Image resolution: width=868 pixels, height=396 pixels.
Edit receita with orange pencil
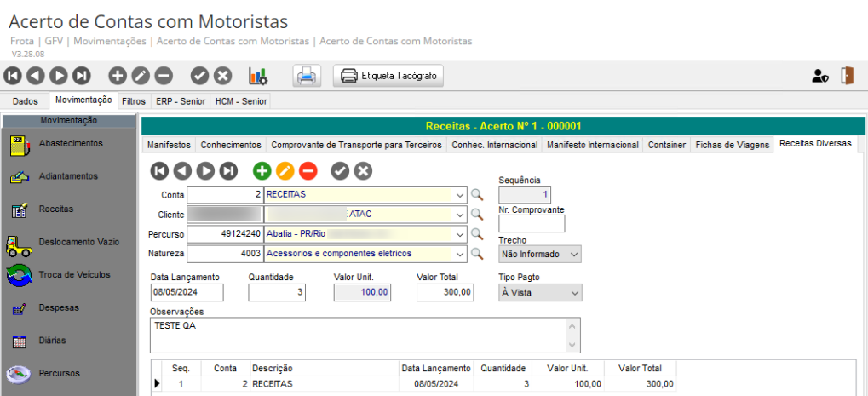(x=285, y=171)
